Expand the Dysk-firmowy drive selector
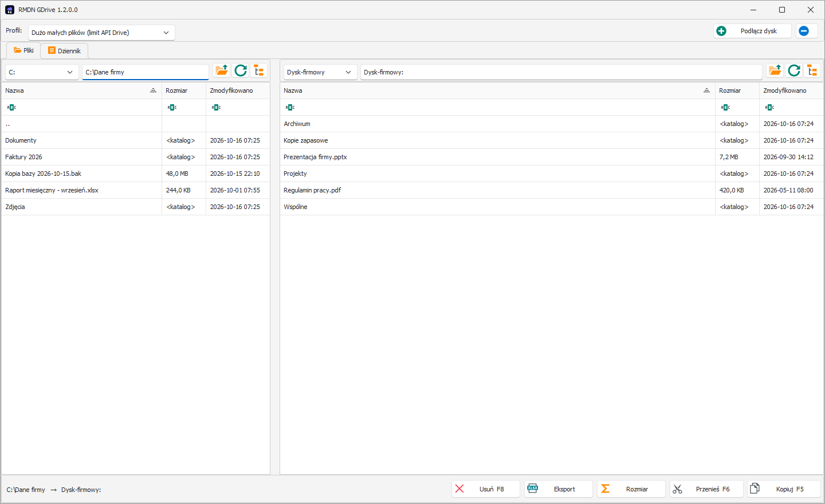The height and width of the screenshot is (504, 825). (320, 72)
